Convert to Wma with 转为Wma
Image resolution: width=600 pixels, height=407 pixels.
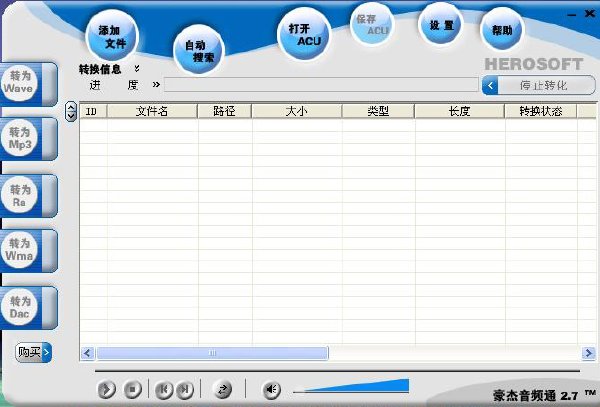pyautogui.click(x=29, y=251)
